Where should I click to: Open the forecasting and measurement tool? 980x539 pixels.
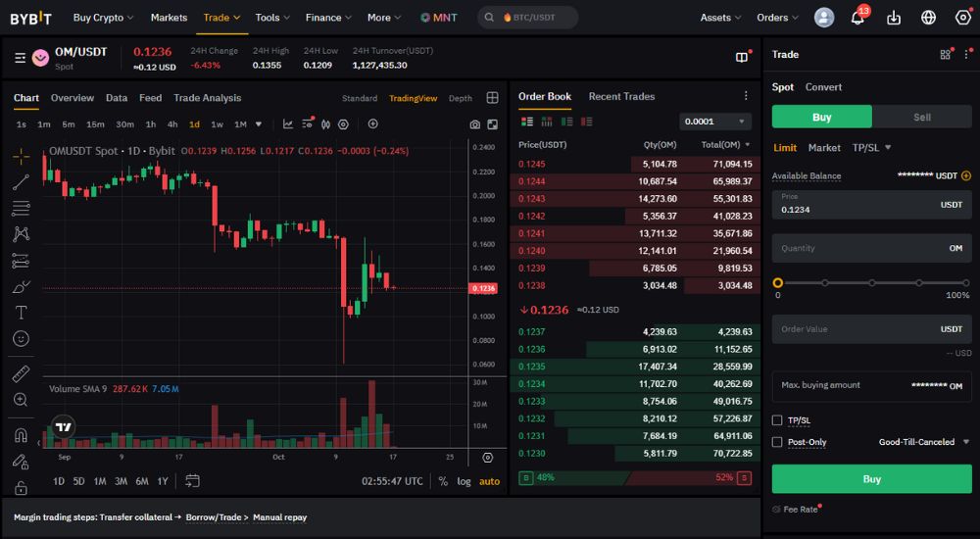21,260
